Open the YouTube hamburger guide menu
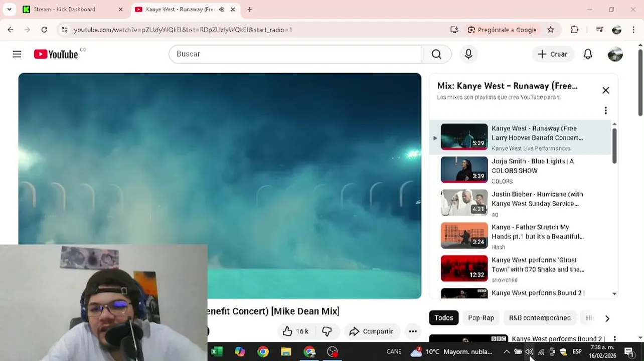The height and width of the screenshot is (361, 644). pos(17,54)
